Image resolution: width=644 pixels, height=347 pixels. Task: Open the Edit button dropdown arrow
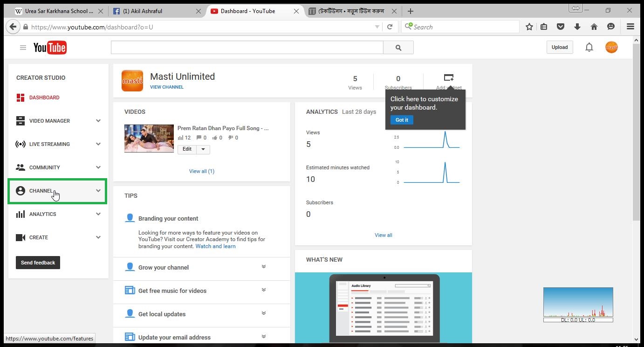pyautogui.click(x=203, y=149)
